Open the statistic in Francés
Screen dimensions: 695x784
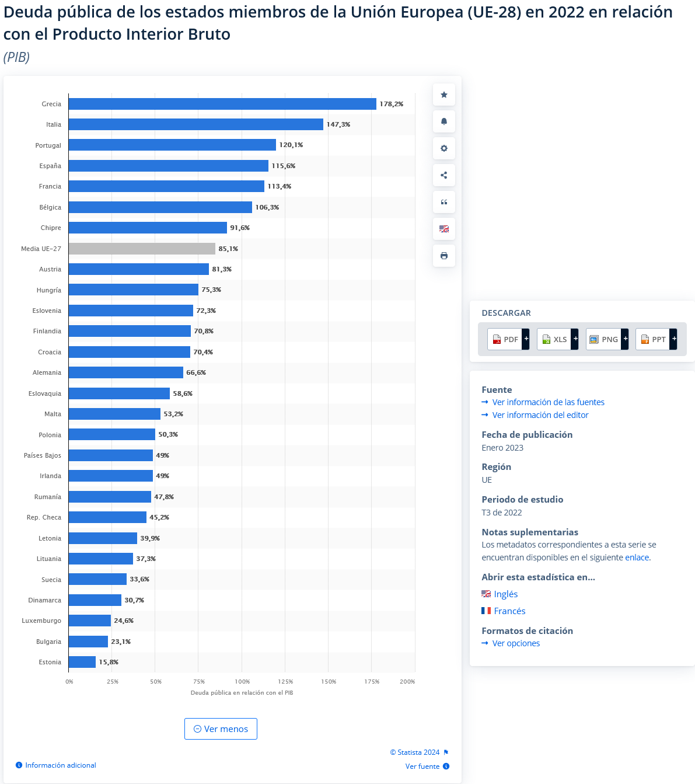pos(509,611)
